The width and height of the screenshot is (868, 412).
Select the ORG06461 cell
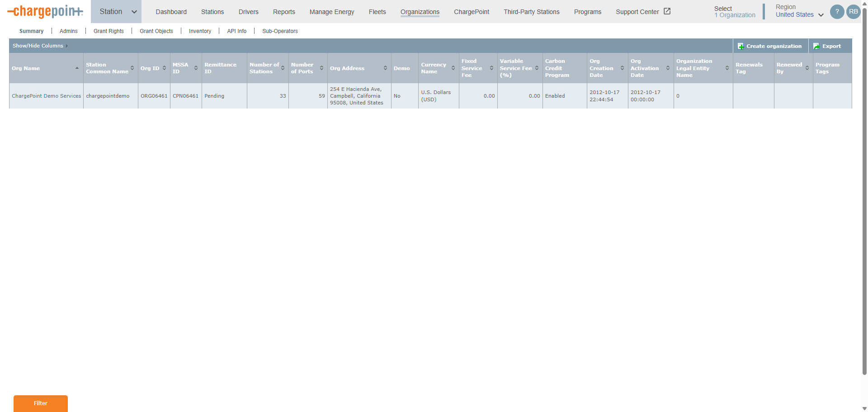click(154, 96)
